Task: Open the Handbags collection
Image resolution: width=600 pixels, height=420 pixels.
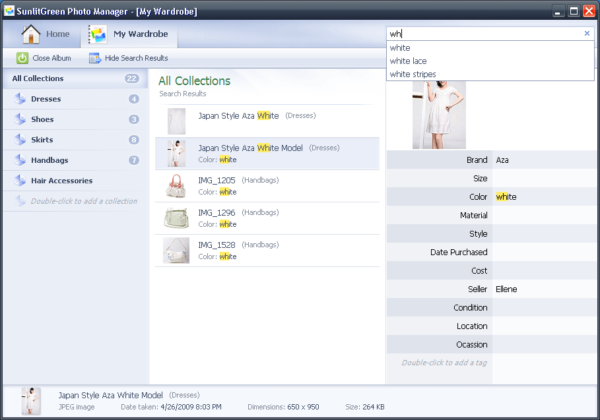Action: tap(75, 160)
